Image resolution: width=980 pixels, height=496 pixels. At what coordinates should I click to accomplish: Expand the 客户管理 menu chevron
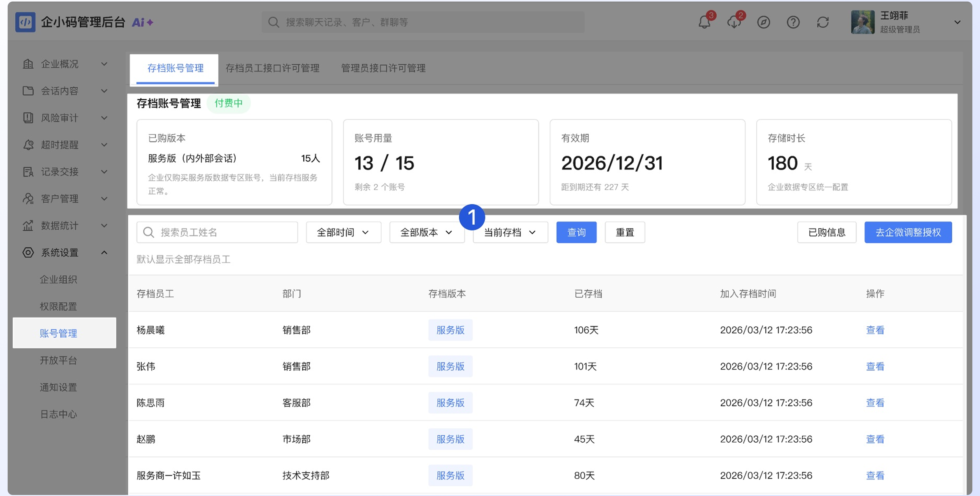[104, 198]
